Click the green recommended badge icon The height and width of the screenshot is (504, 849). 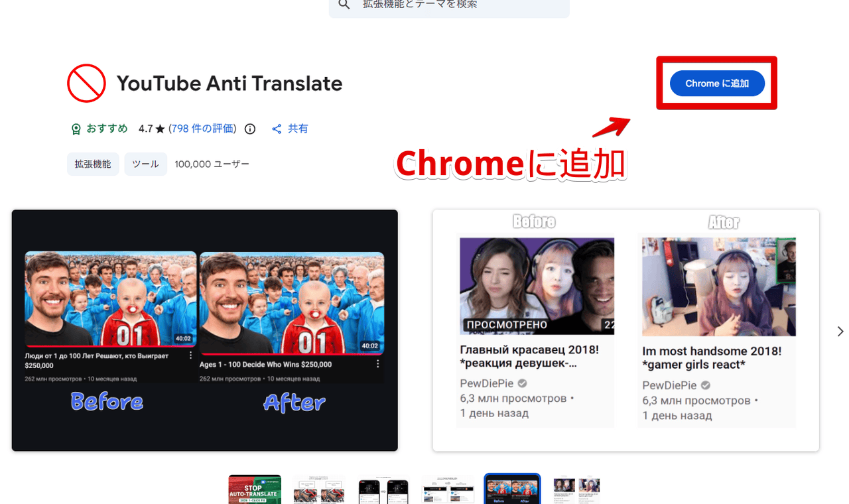76,129
